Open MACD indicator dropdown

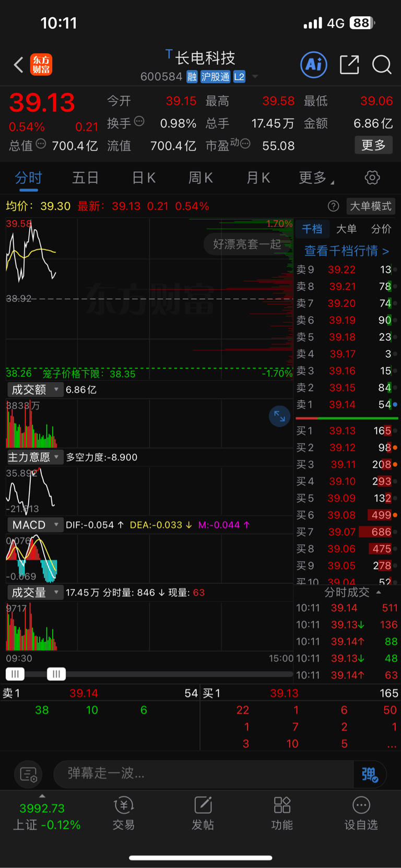point(35,525)
